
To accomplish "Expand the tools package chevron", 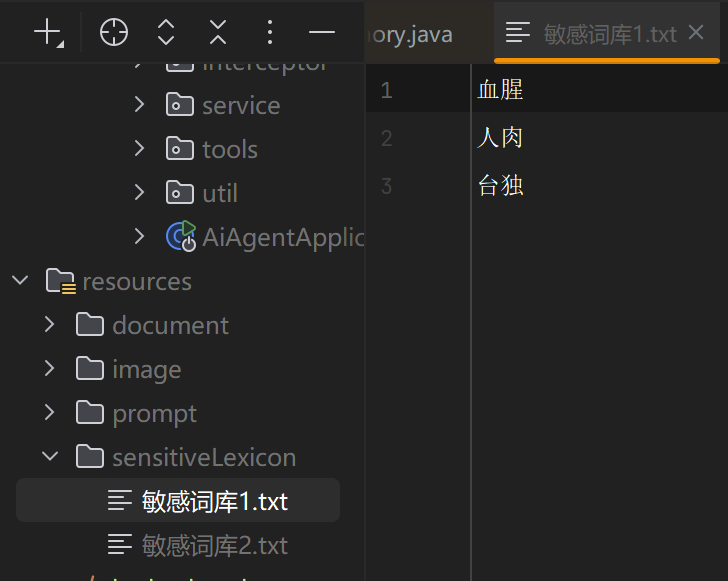I will click(139, 148).
